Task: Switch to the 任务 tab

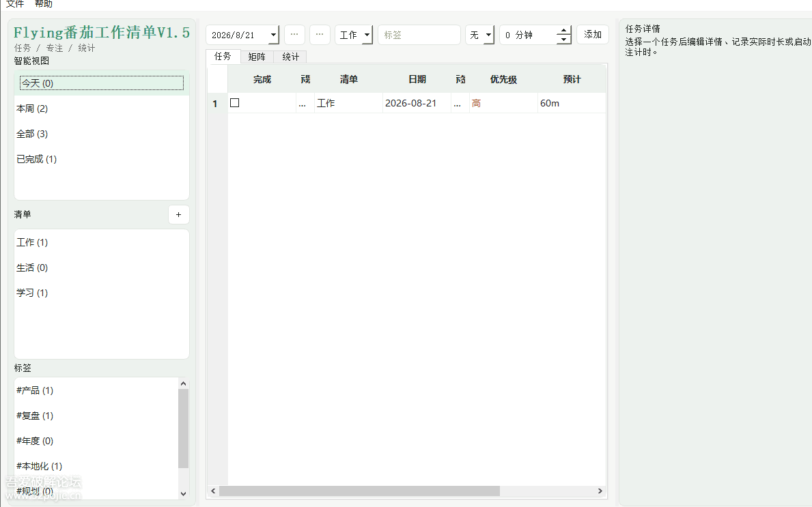Action: [223, 56]
